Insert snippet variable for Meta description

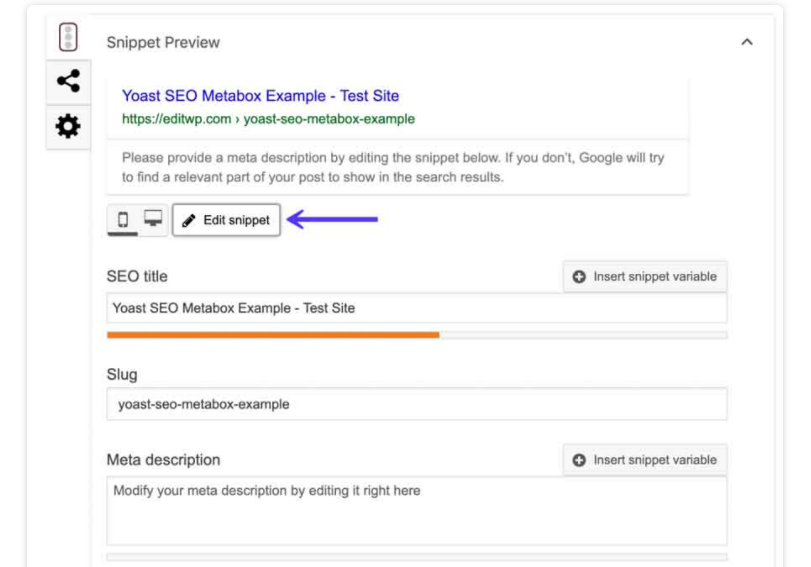[x=645, y=460]
